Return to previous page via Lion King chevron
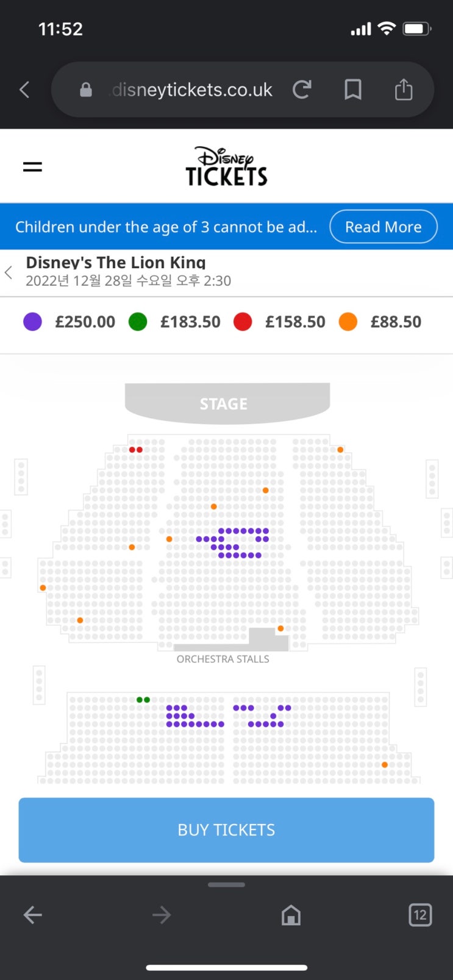The image size is (453, 980). [x=9, y=272]
